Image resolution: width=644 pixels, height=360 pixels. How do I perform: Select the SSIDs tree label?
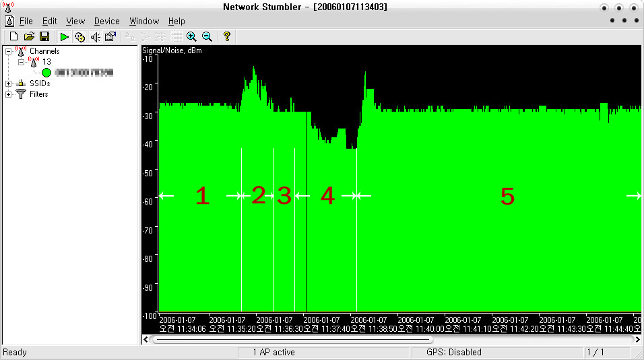pos(40,83)
